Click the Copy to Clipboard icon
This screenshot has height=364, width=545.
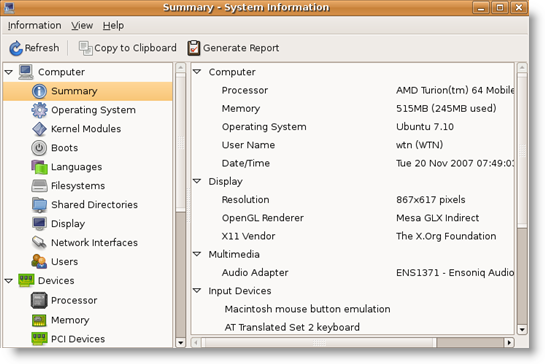pos(86,48)
